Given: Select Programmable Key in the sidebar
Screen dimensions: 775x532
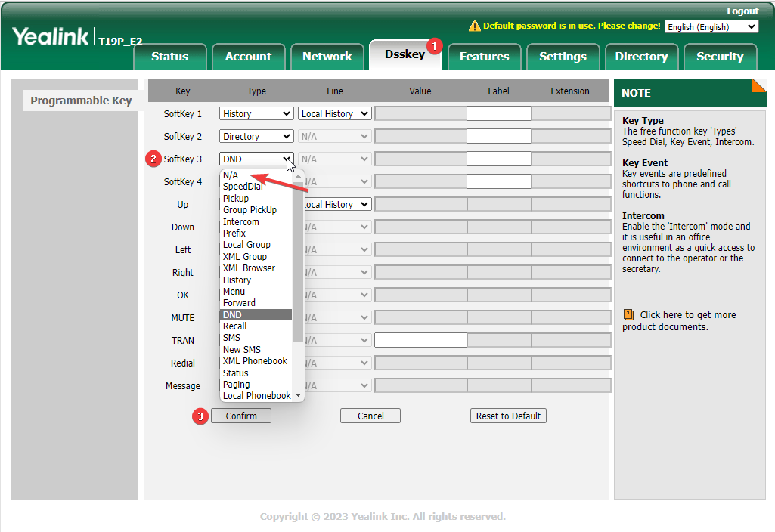Looking at the screenshot, I should (81, 101).
